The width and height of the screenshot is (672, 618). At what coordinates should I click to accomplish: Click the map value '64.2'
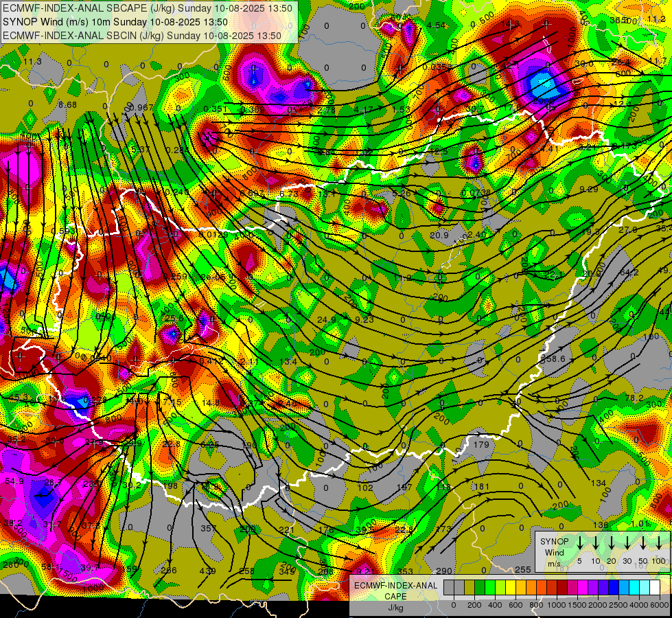click(x=629, y=273)
